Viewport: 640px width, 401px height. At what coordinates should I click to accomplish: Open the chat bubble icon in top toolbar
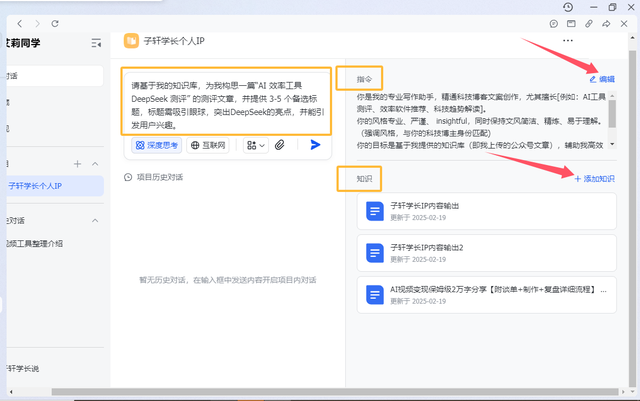(x=553, y=24)
